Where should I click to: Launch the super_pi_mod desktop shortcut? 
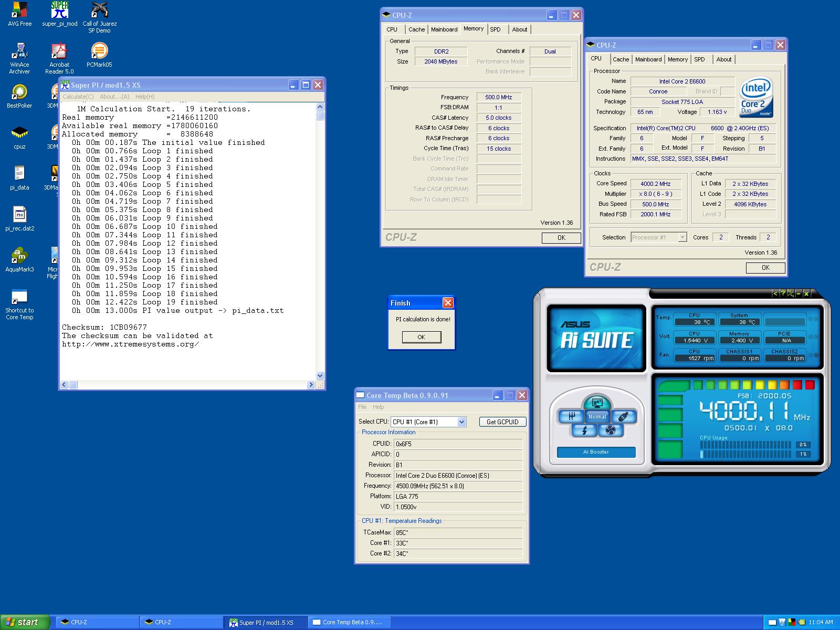[59, 14]
